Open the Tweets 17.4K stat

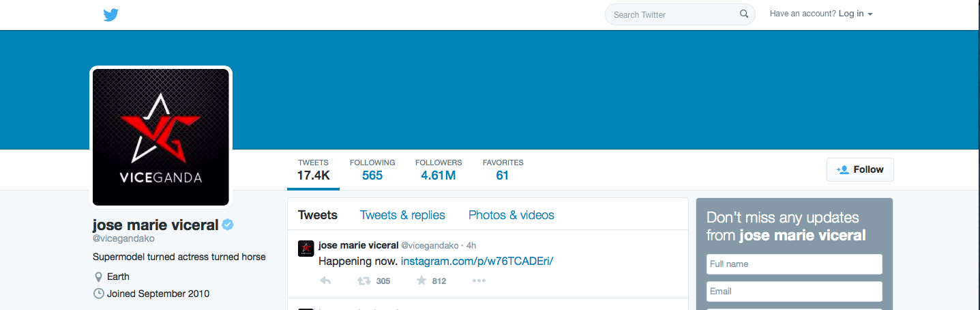[x=313, y=170]
